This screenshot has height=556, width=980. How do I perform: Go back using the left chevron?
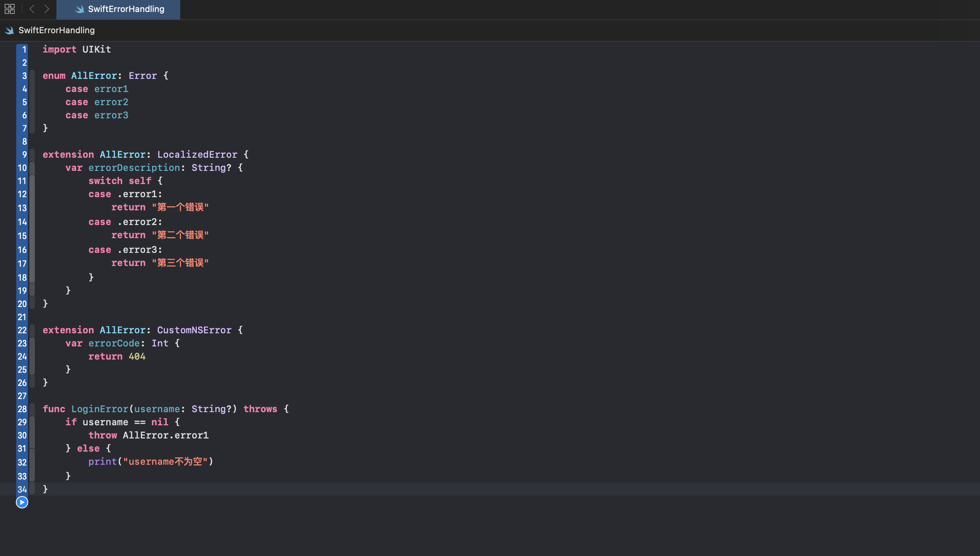click(x=32, y=9)
